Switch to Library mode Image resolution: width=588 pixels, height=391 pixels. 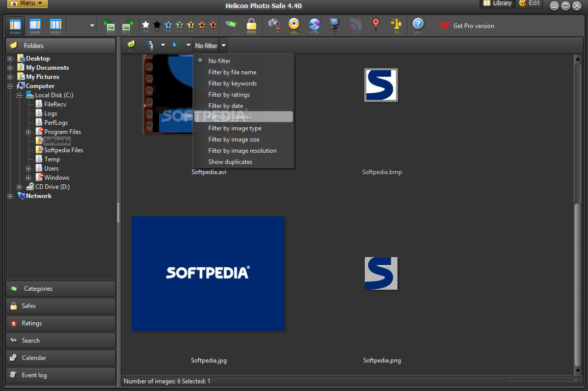(497, 4)
